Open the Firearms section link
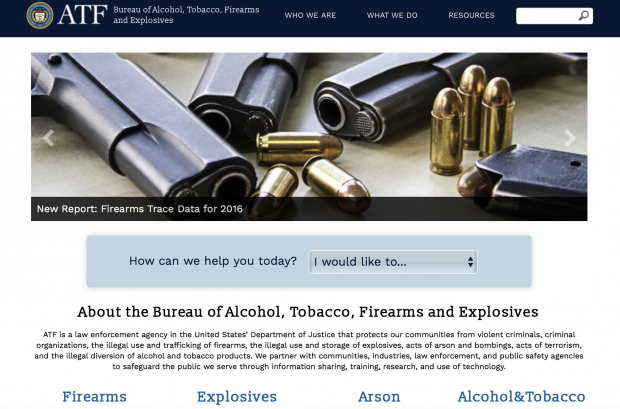The image size is (620, 409). pos(94,397)
